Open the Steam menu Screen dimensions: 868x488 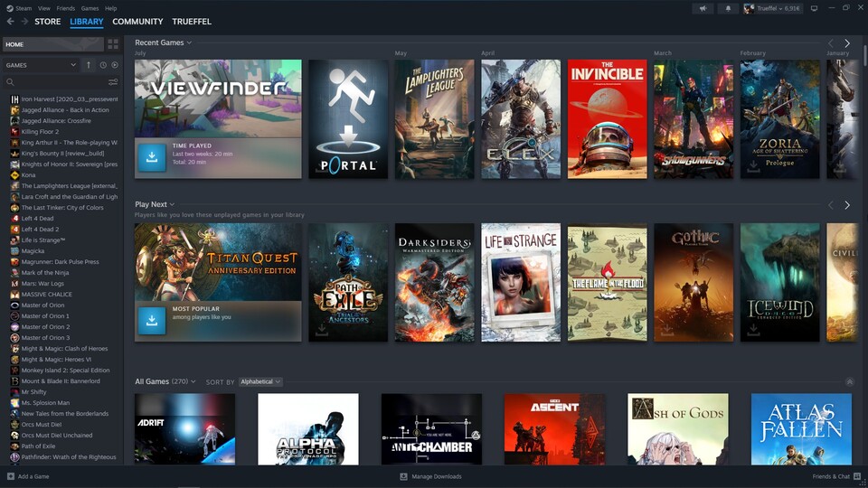pos(24,8)
